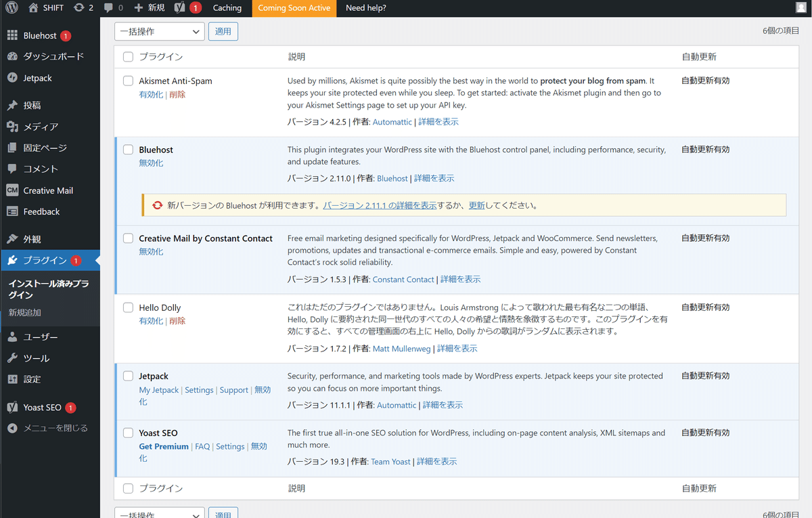The width and height of the screenshot is (812, 518).
Task: Tick the select-all checkbox in the table footer
Action: pos(128,488)
